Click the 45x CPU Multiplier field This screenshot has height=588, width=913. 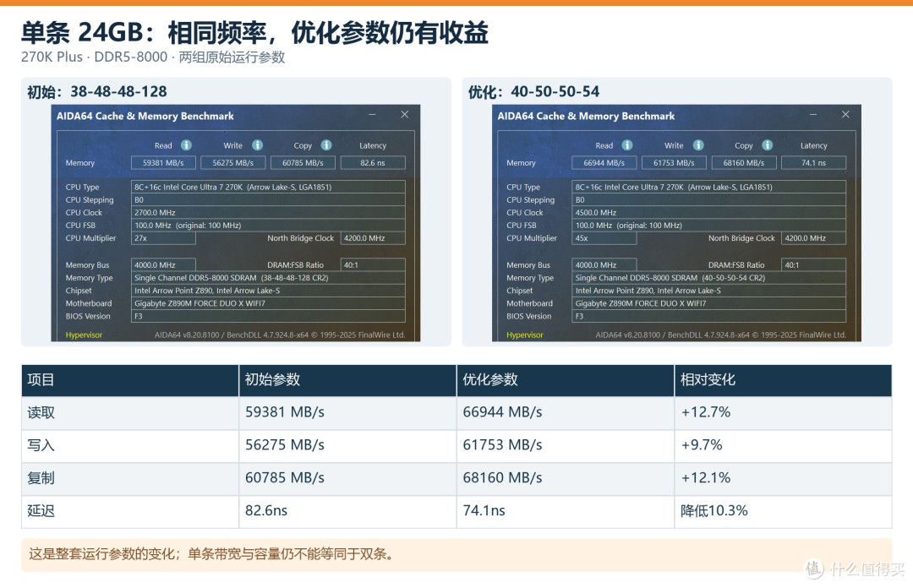pyautogui.click(x=604, y=238)
